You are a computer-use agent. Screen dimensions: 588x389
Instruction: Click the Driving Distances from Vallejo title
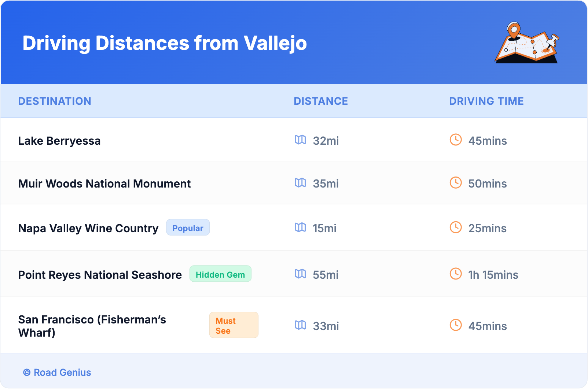pyautogui.click(x=165, y=43)
